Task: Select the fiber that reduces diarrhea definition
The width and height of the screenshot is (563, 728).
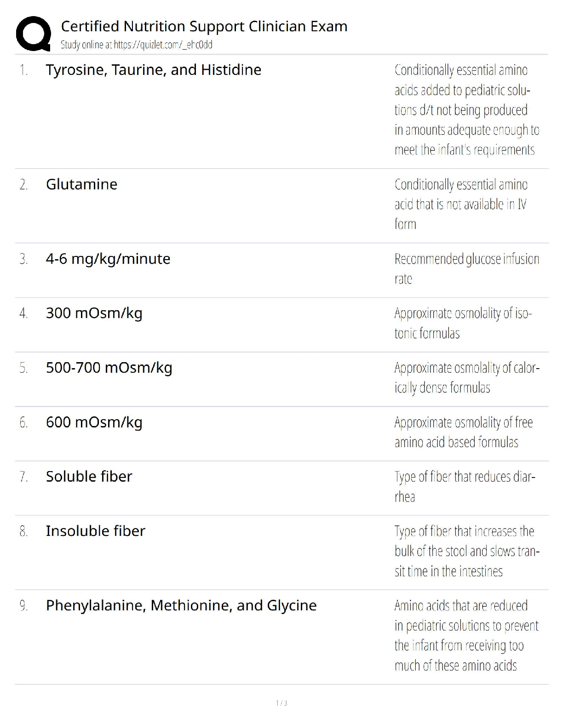Action: coord(464,487)
